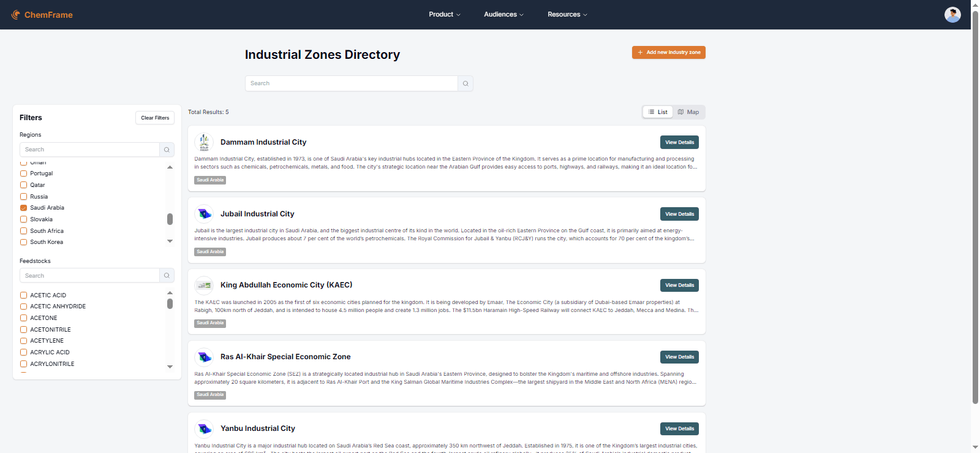Click the Feedstocks search magnifier icon
980x453 pixels.
pyautogui.click(x=167, y=276)
